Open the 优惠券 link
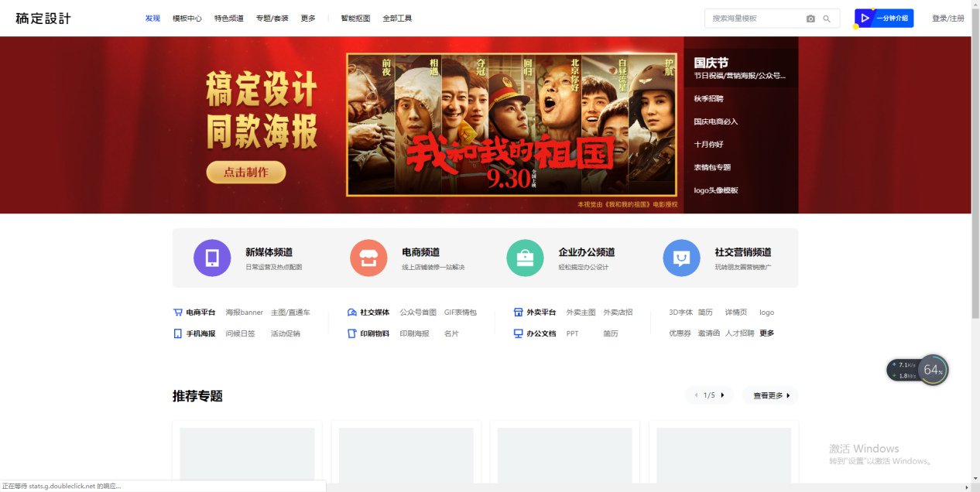This screenshot has width=980, height=492. 680,333
